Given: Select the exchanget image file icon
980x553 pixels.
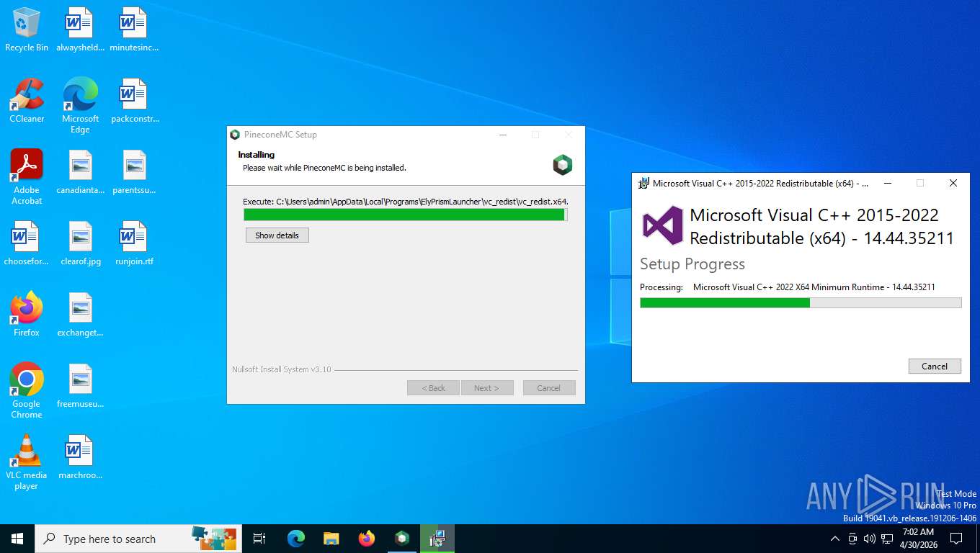Looking at the screenshot, I should (x=80, y=315).
